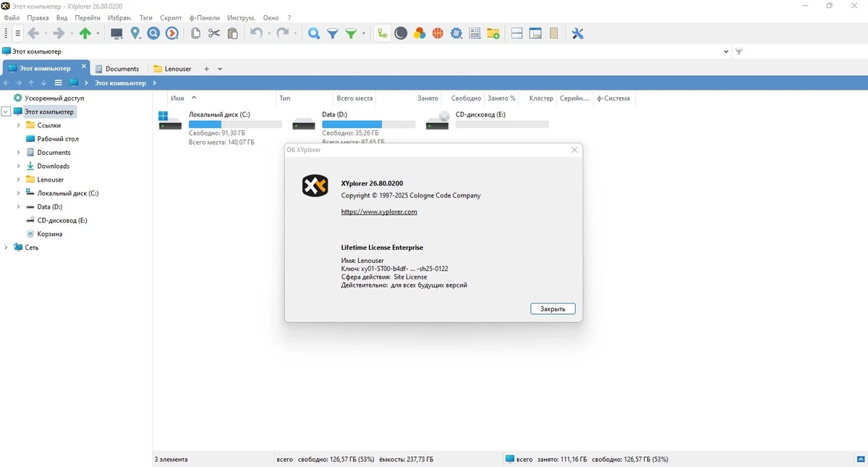The height and width of the screenshot is (467, 868).
Task: Click the CD-дисковод (E:) empty usage bar
Action: 502,125
